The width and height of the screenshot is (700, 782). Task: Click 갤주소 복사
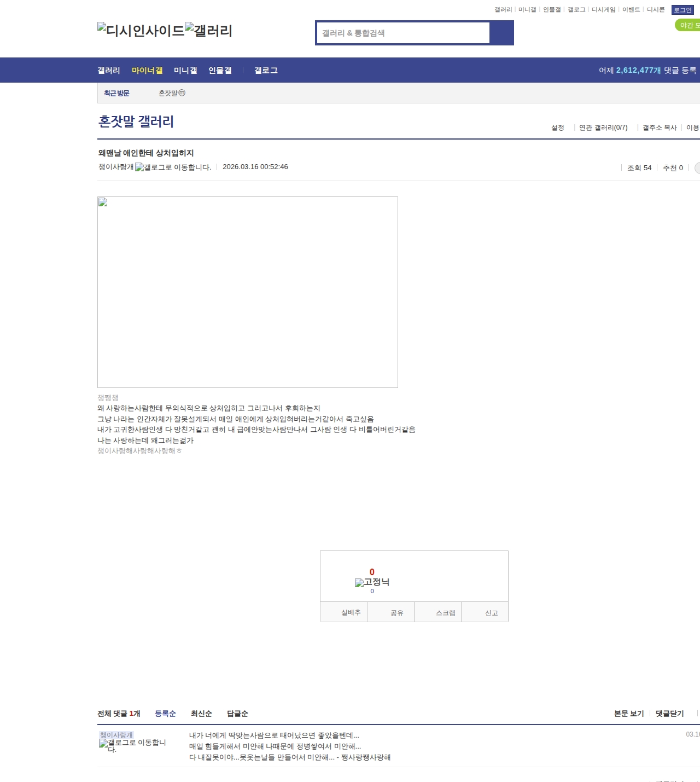[660, 128]
